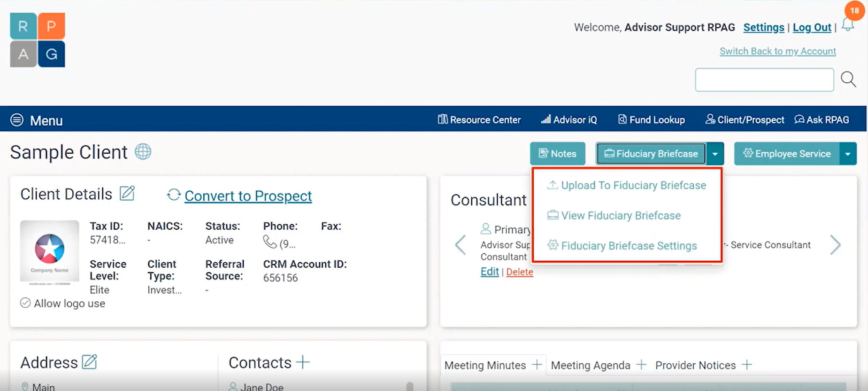Edit Client Details with pencil icon
This screenshot has height=391, width=868.
(x=127, y=193)
